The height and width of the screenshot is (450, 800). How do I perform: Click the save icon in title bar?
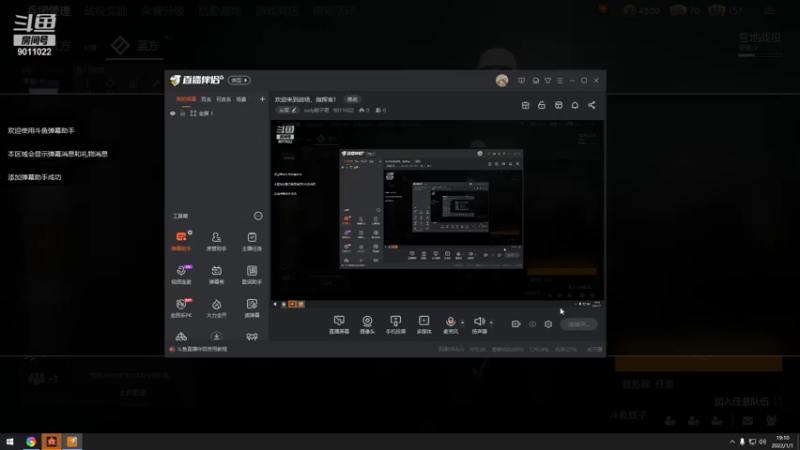click(x=536, y=81)
